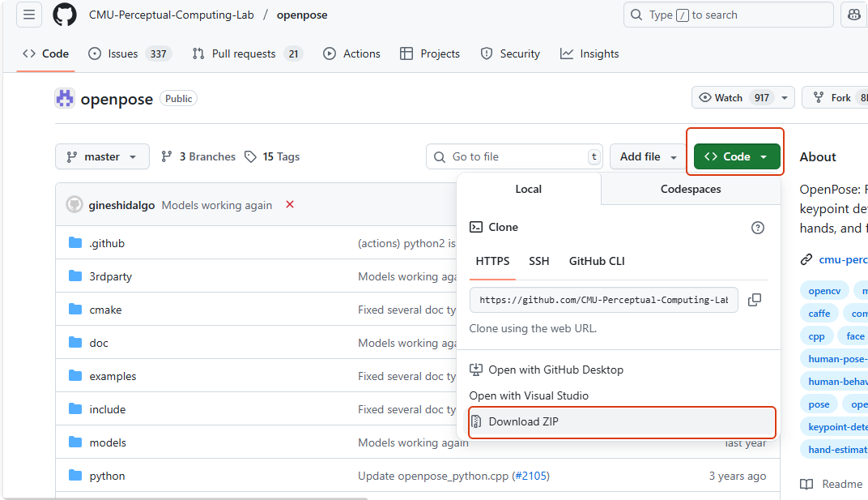The width and height of the screenshot is (868, 500).
Task: Click the .github folder icon
Action: click(x=75, y=243)
